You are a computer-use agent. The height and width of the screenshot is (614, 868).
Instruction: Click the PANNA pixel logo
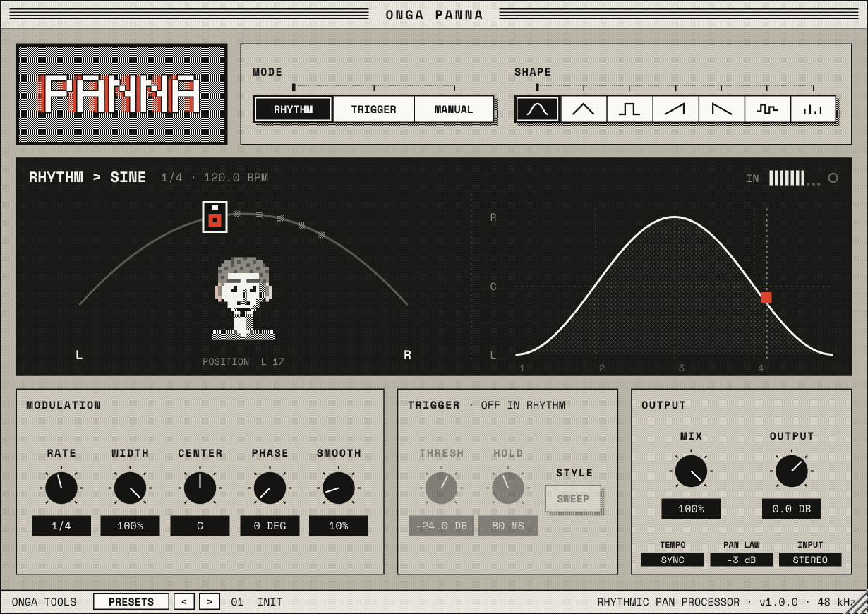coord(121,95)
